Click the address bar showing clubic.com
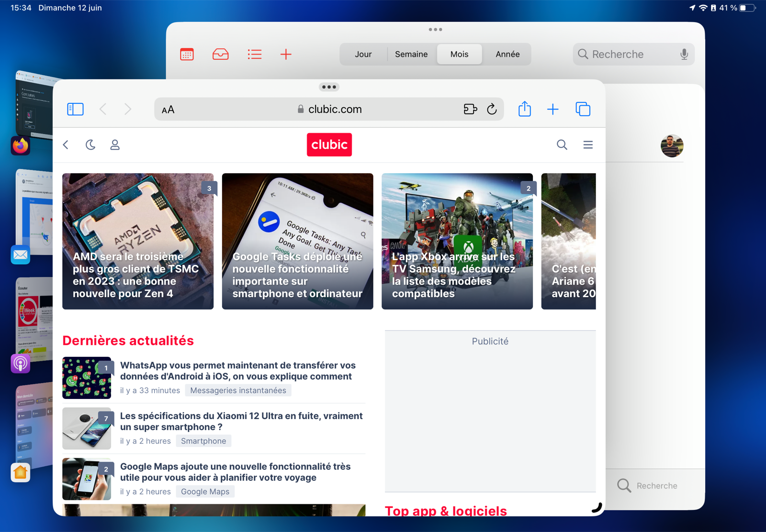This screenshot has width=766, height=532. tap(329, 109)
